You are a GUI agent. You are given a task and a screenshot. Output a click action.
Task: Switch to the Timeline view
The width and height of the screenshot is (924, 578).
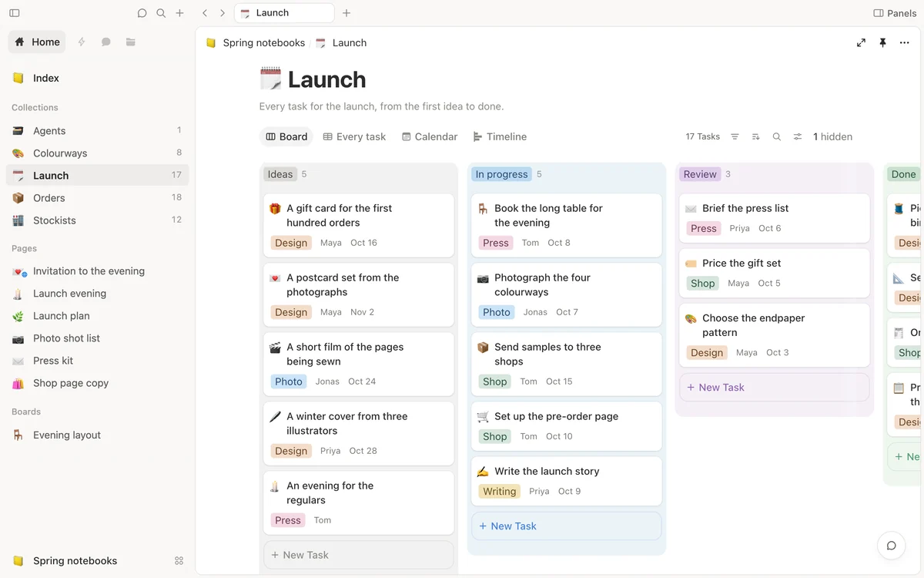[x=500, y=136]
